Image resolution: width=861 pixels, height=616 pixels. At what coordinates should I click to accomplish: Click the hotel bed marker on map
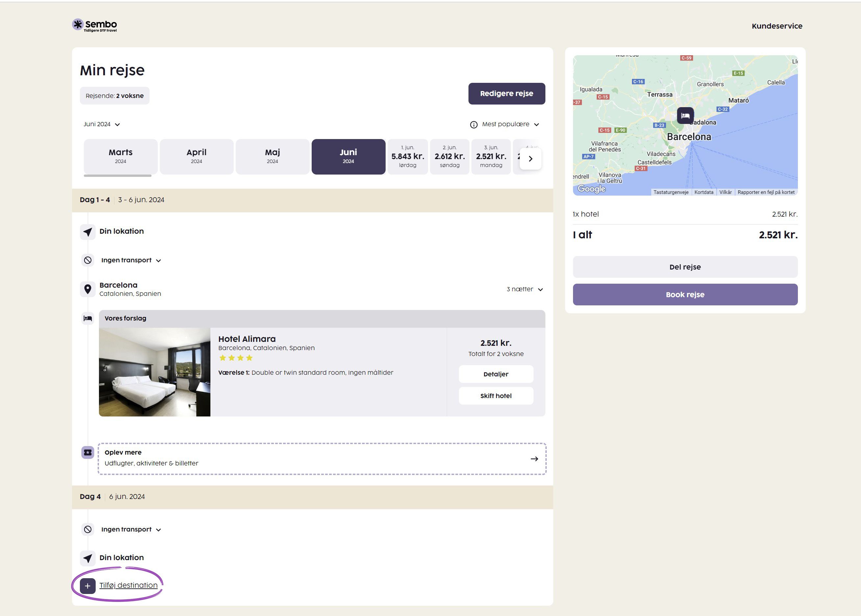[685, 115]
